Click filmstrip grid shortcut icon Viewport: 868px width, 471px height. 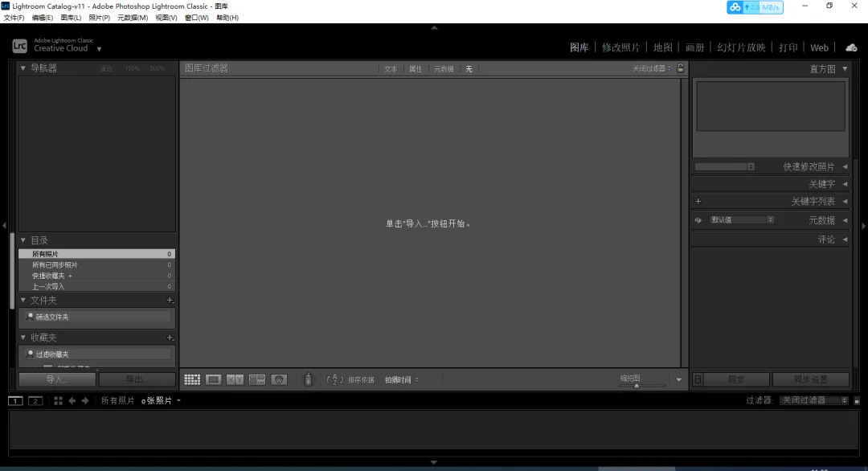point(58,401)
